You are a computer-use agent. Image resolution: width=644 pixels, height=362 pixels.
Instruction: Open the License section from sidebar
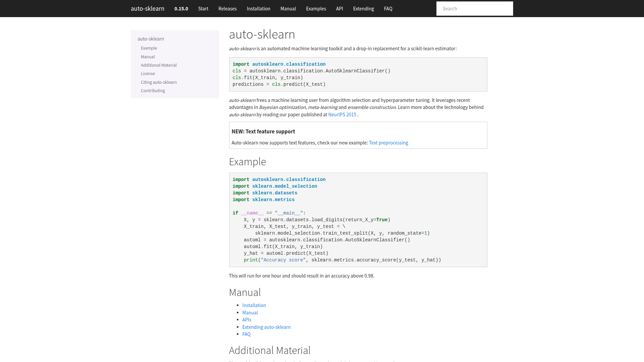click(x=148, y=73)
